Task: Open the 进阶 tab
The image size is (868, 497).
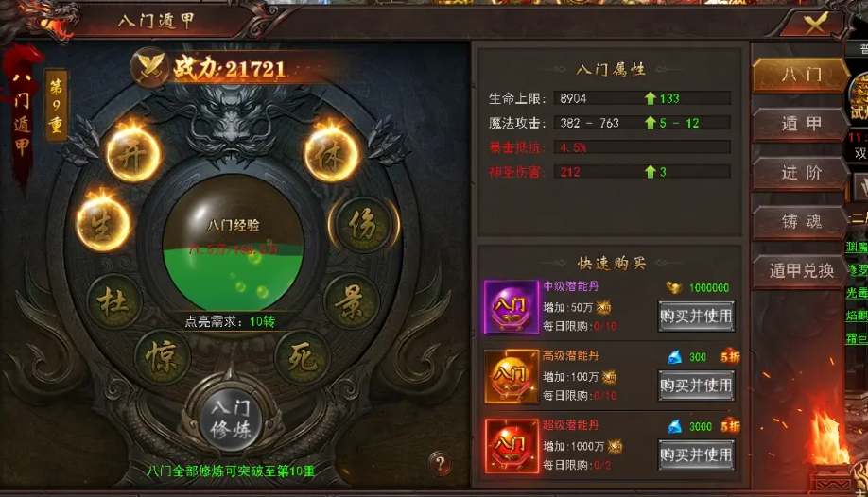Action: (799, 173)
